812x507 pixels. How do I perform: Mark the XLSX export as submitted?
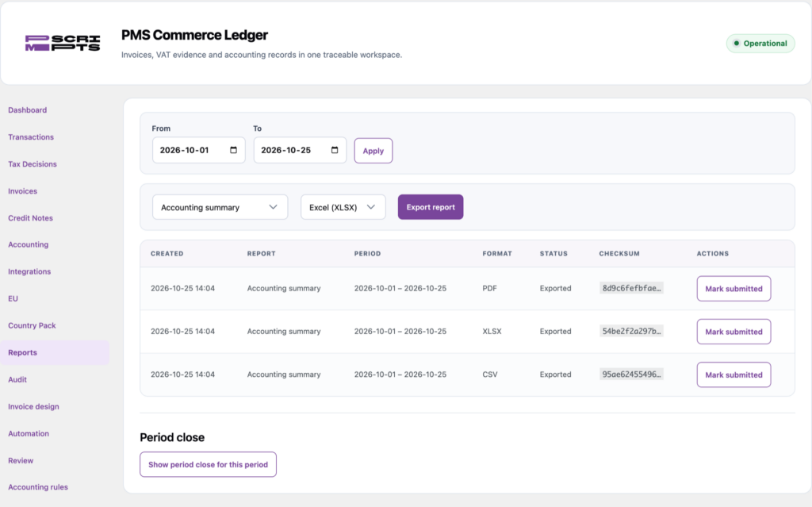coord(733,332)
